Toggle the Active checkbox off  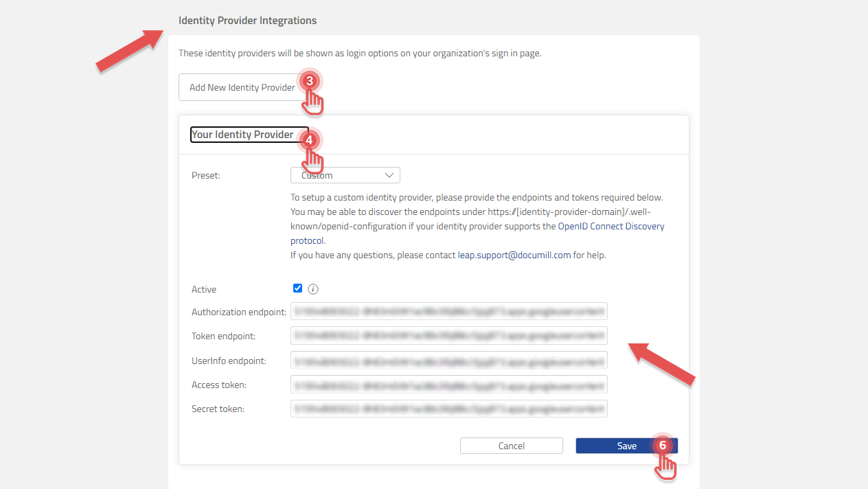(x=297, y=288)
